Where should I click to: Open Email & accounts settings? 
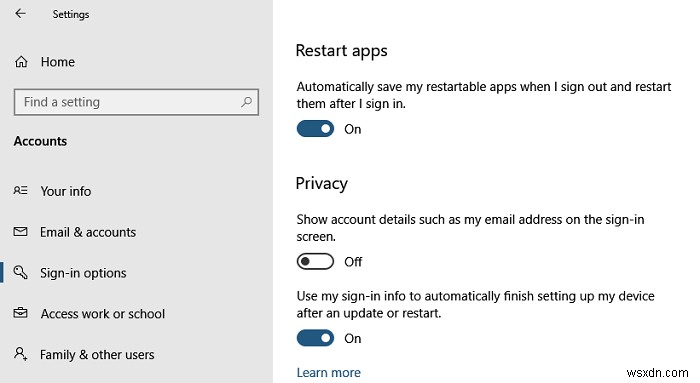88,232
